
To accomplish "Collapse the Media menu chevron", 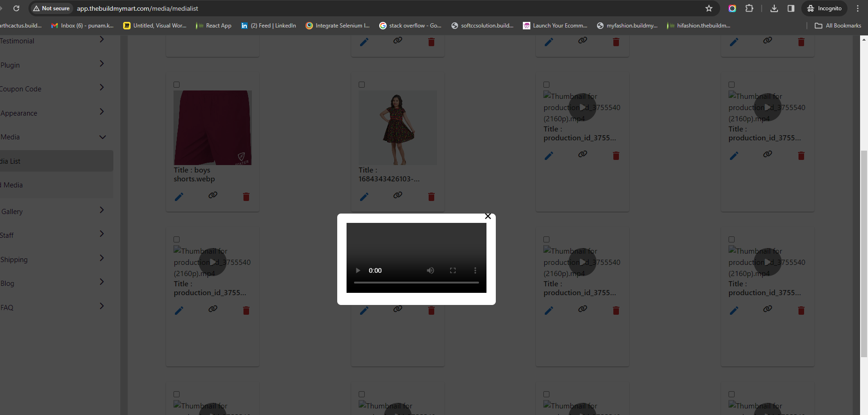I will (103, 137).
